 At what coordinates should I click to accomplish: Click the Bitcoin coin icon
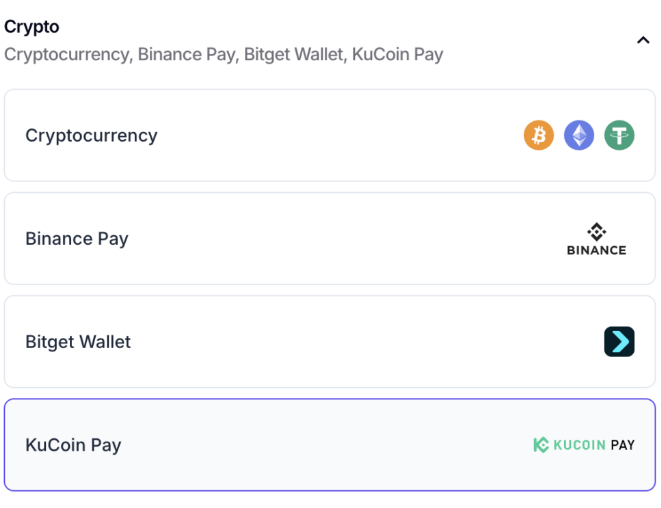(538, 135)
